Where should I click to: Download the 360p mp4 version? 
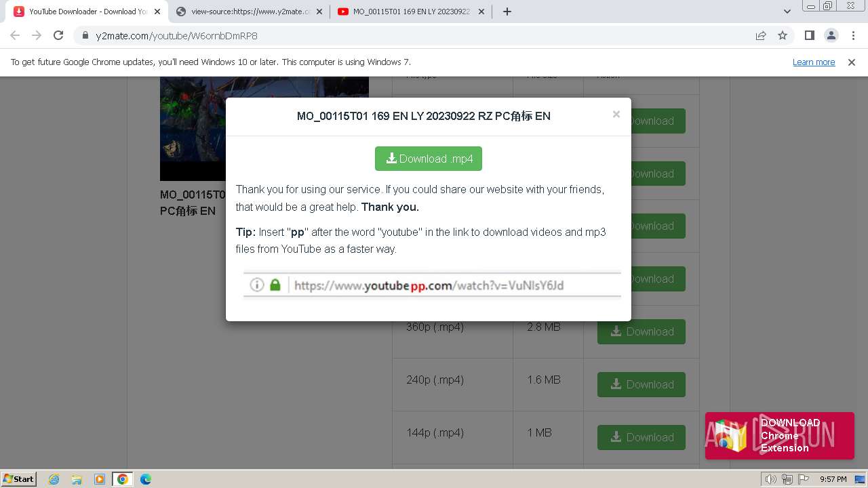tap(642, 331)
